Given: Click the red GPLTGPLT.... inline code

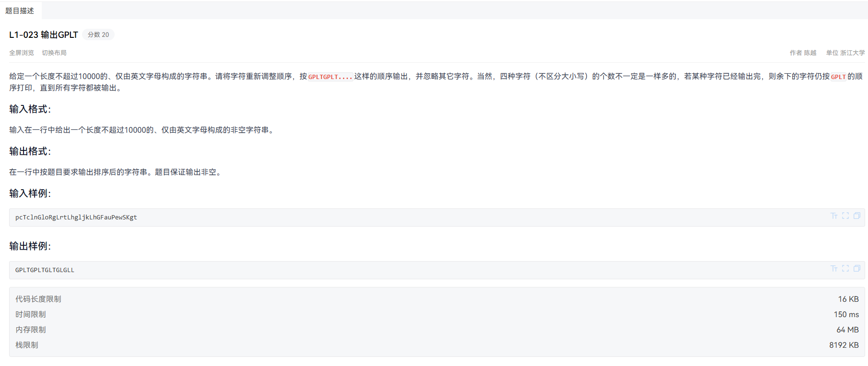Looking at the screenshot, I should [x=330, y=77].
